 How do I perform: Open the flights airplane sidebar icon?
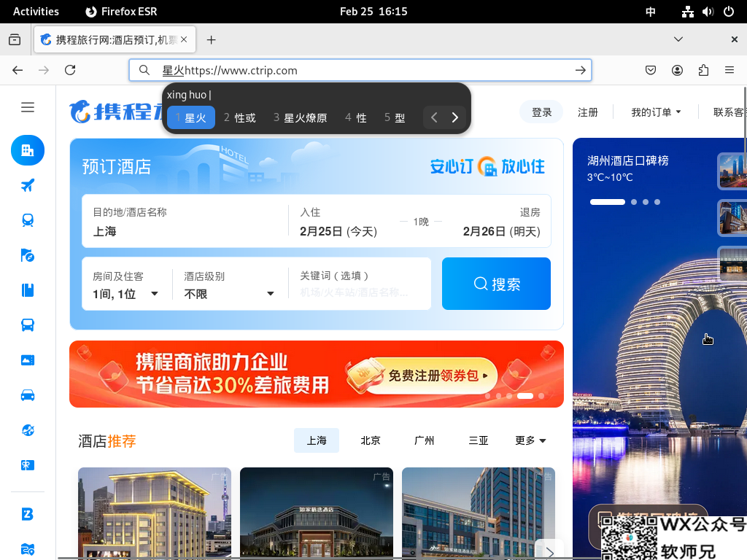28,185
